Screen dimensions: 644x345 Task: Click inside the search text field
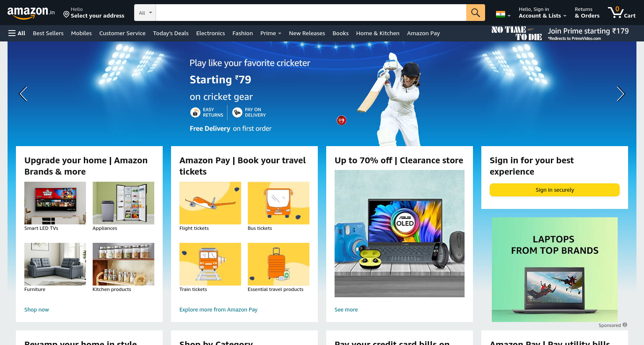(311, 13)
